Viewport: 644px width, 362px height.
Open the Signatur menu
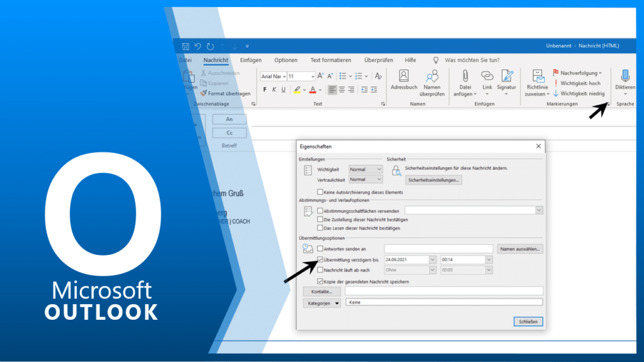click(x=506, y=83)
